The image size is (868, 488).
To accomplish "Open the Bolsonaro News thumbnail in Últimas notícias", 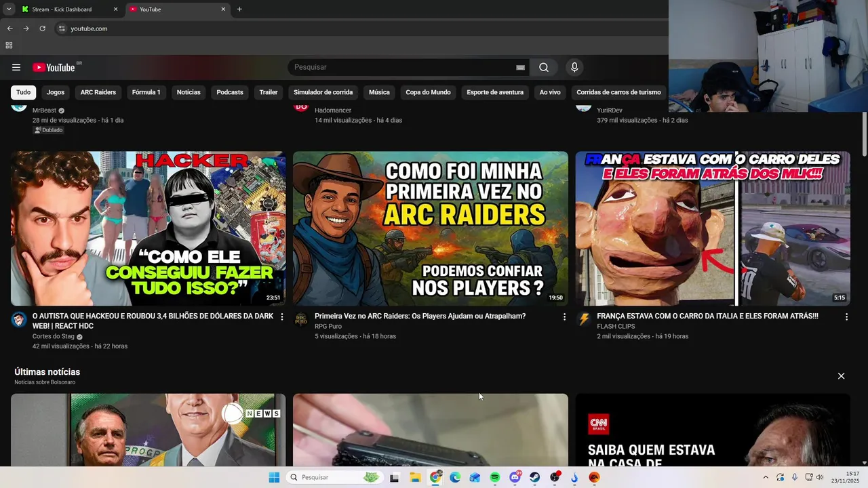I will tap(148, 430).
